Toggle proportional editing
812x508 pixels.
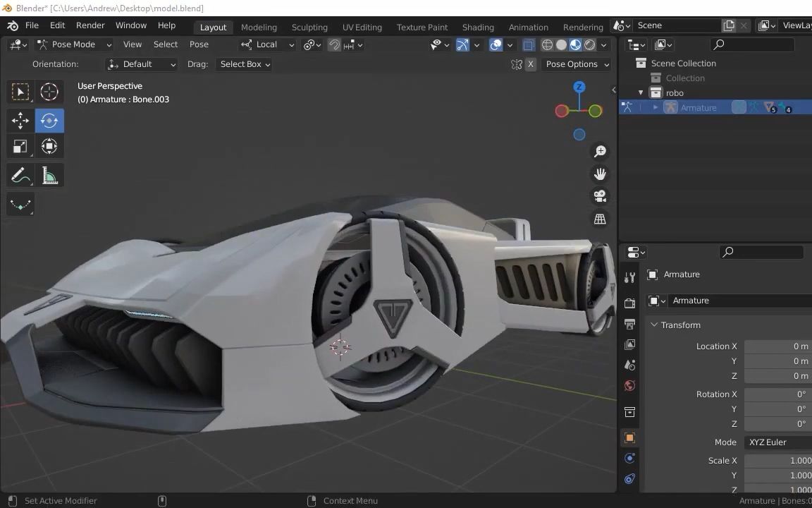(x=349, y=44)
